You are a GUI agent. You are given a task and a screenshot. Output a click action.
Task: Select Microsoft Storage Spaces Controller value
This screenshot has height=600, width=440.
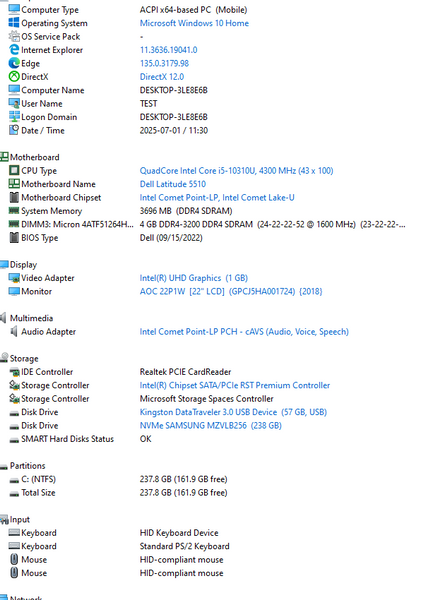(x=206, y=398)
